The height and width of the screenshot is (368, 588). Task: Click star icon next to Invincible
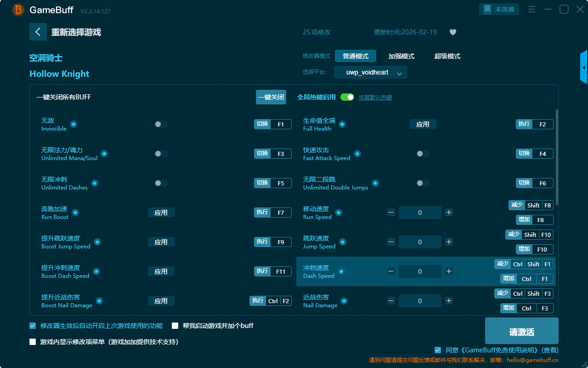coord(73,124)
